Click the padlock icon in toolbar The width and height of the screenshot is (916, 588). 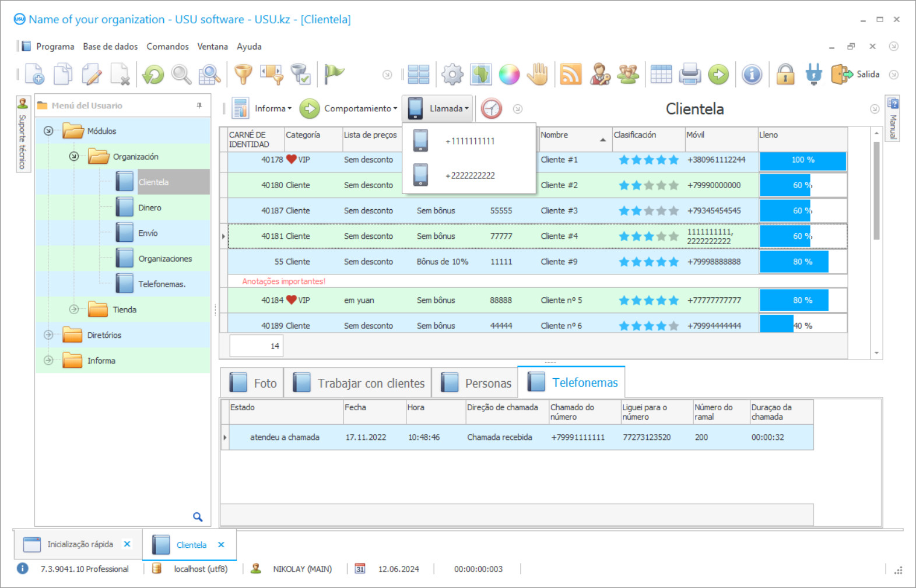click(785, 75)
